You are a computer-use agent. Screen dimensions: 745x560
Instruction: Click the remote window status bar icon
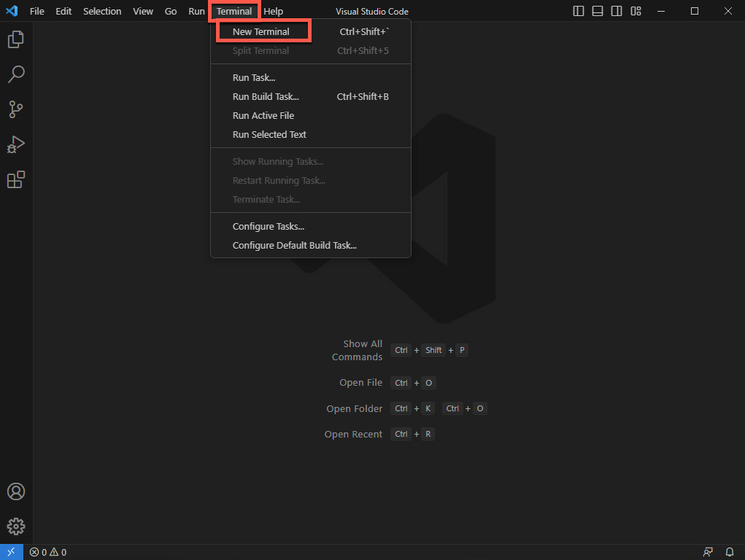tap(11, 552)
